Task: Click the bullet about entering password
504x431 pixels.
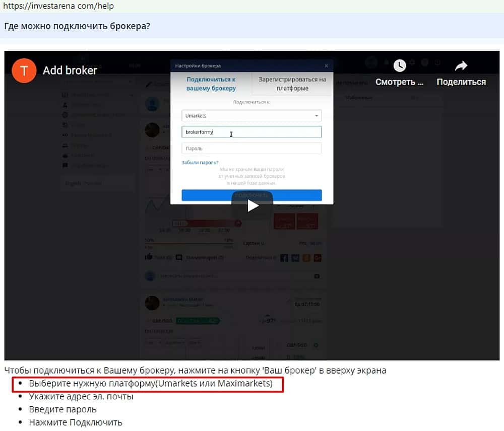Action: [62, 409]
